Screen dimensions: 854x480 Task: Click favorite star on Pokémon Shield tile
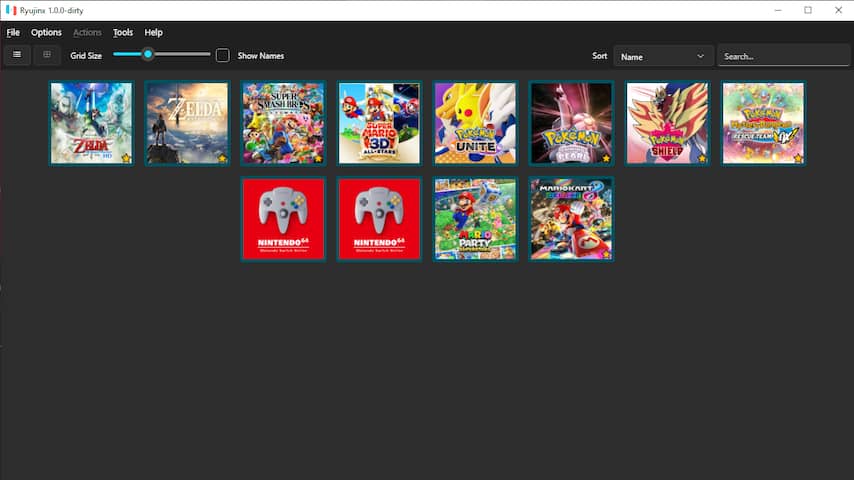click(x=702, y=159)
